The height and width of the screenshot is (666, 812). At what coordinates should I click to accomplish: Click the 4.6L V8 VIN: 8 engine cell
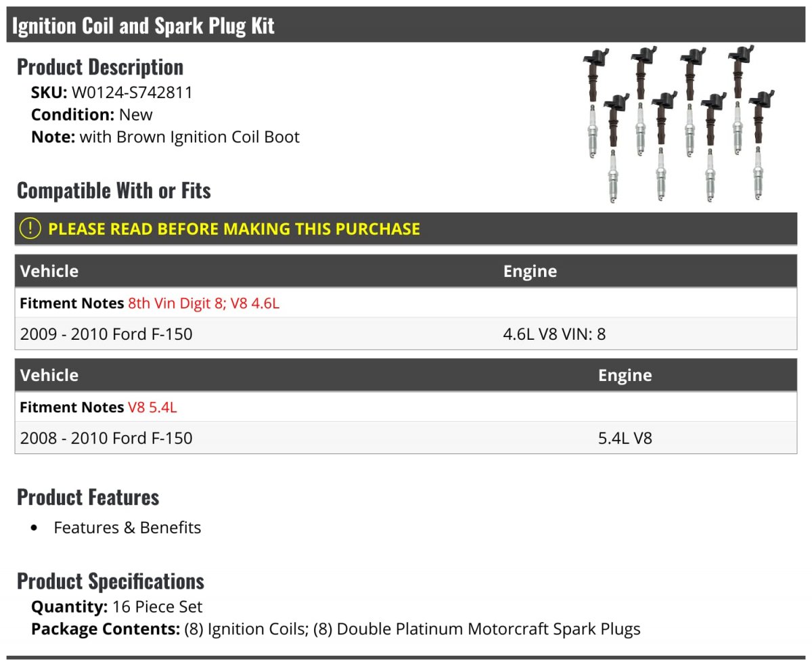[554, 334]
